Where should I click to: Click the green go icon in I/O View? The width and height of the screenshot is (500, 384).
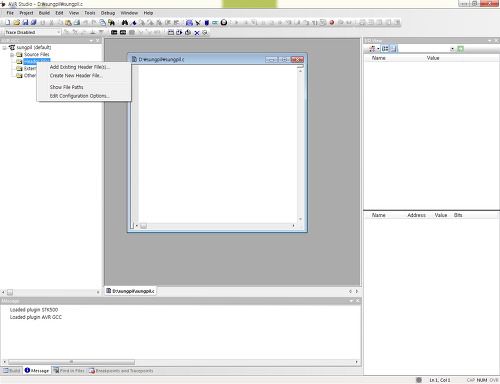pos(461,49)
